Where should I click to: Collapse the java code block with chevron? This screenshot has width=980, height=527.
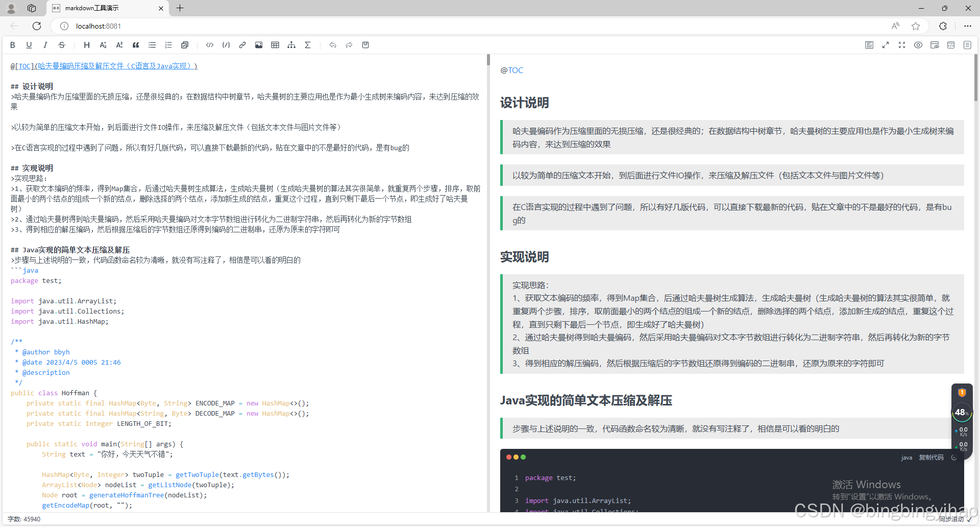pos(954,458)
